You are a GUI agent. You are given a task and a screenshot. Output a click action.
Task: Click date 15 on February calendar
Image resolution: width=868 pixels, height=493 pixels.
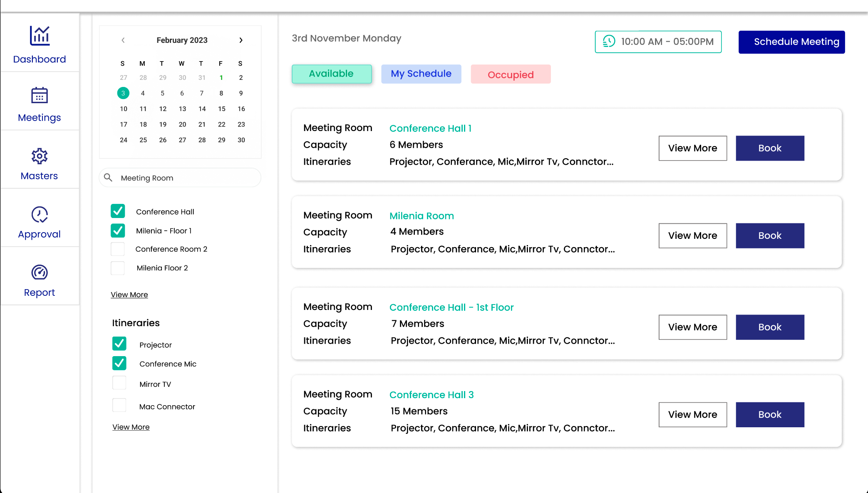(x=222, y=109)
